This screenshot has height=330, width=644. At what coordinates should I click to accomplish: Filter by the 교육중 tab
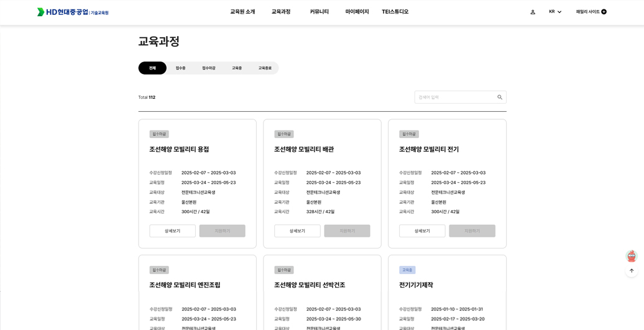coord(237,68)
